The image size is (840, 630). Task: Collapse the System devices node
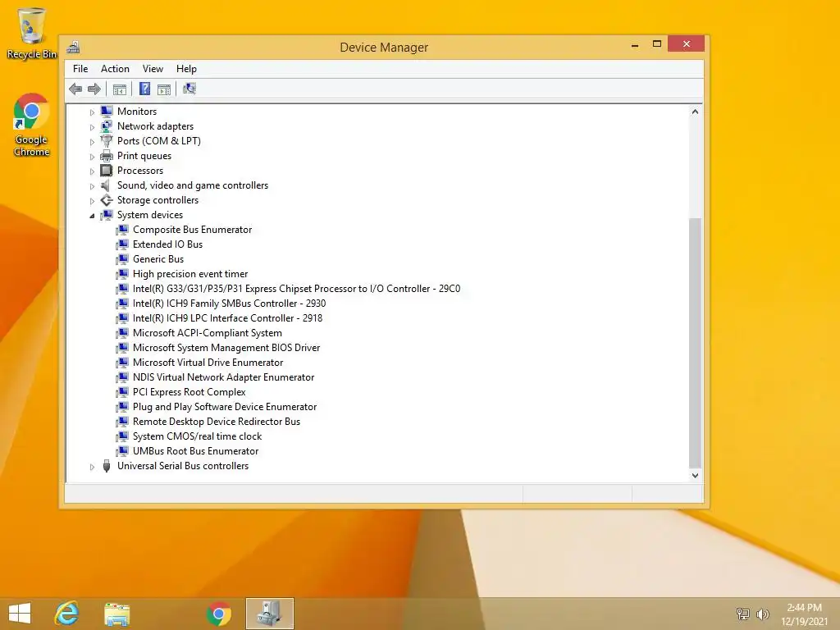click(92, 216)
